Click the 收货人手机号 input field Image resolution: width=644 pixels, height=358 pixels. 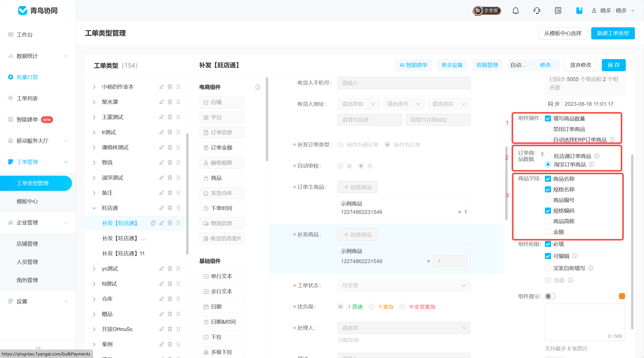404,83
